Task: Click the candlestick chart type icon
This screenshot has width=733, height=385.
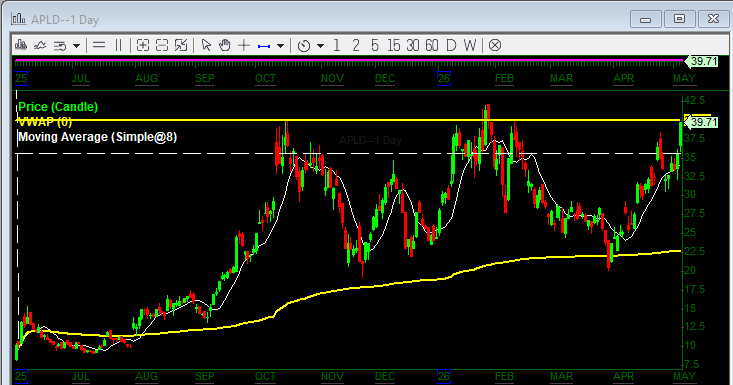Action: [x=21, y=45]
